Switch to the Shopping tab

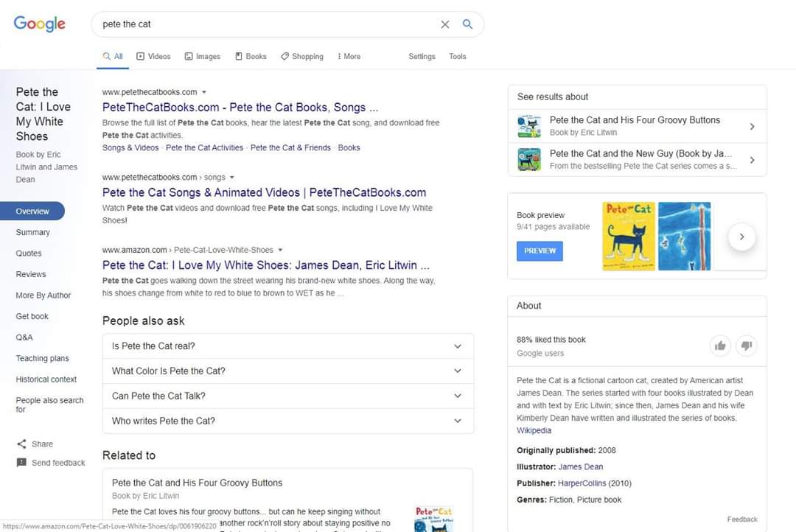[x=302, y=56]
